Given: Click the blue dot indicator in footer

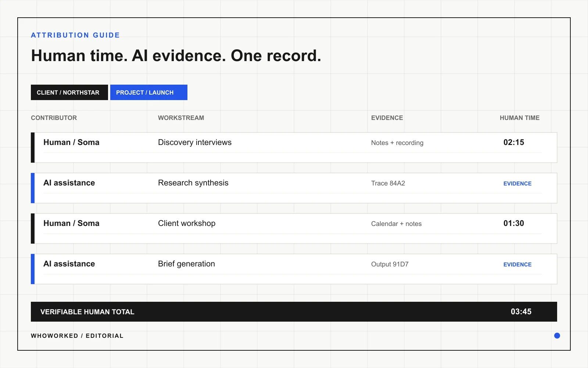Looking at the screenshot, I should coord(557,336).
